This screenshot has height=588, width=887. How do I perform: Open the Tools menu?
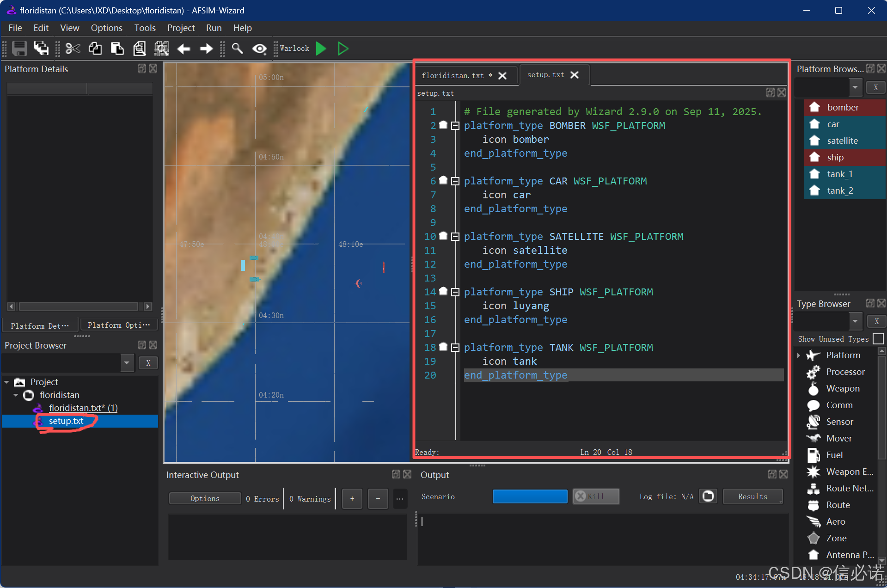(x=145, y=28)
